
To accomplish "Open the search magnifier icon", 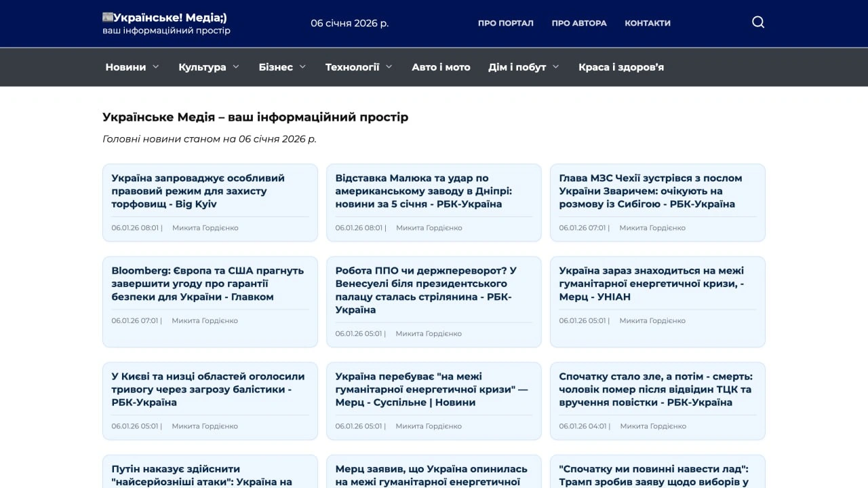I will 758,22.
